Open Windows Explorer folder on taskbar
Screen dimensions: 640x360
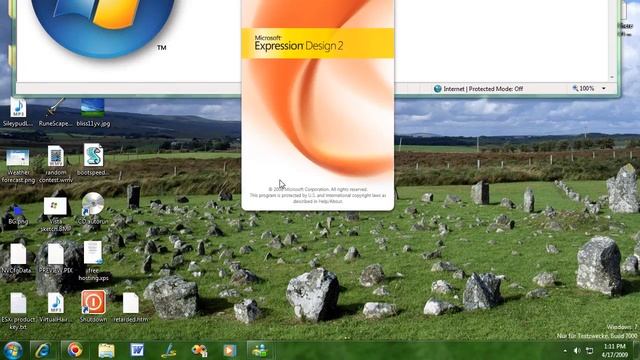pyautogui.click(x=106, y=350)
